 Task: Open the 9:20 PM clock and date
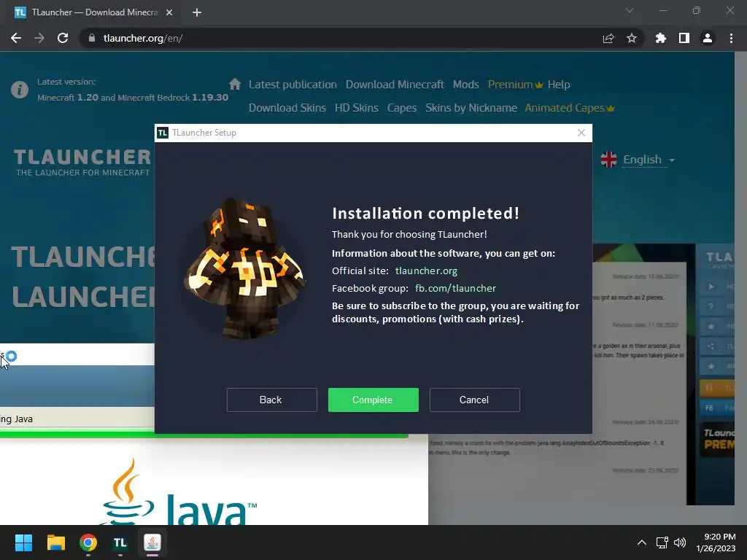pyautogui.click(x=716, y=542)
